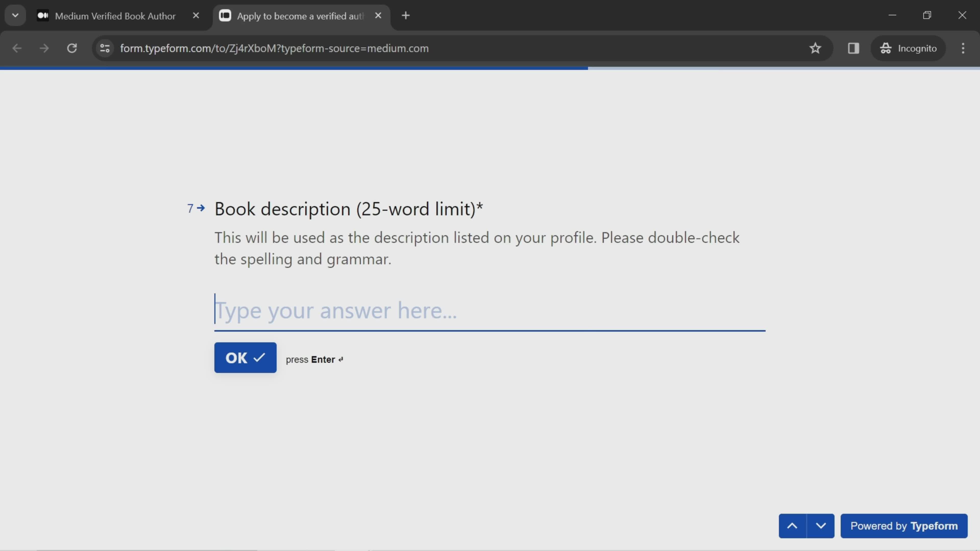Select the Apply to become a verified author tab
The height and width of the screenshot is (551, 980).
(301, 16)
